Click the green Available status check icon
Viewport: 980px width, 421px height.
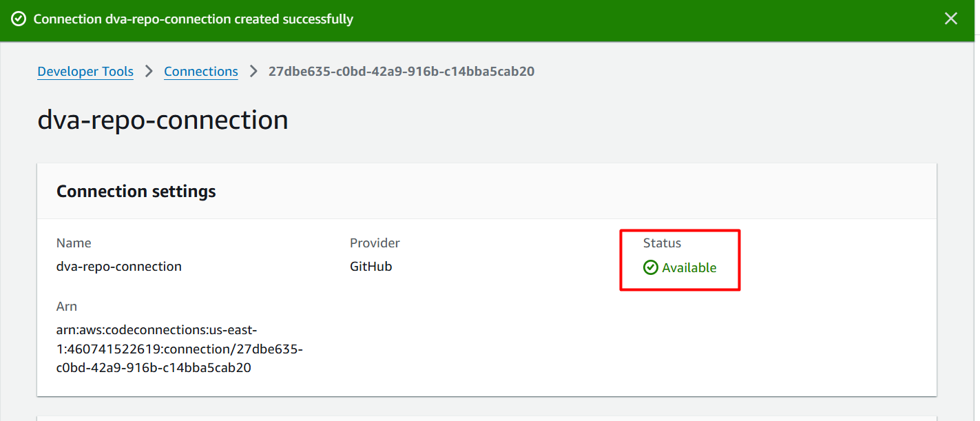coord(651,267)
